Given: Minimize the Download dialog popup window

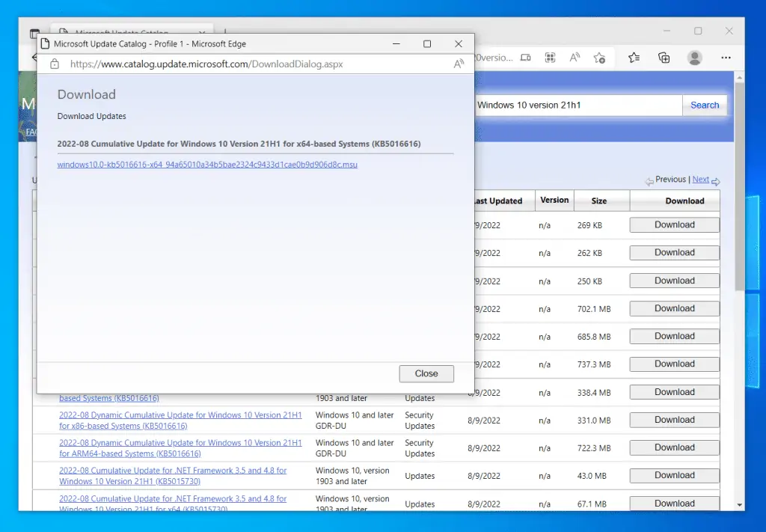Looking at the screenshot, I should point(396,44).
